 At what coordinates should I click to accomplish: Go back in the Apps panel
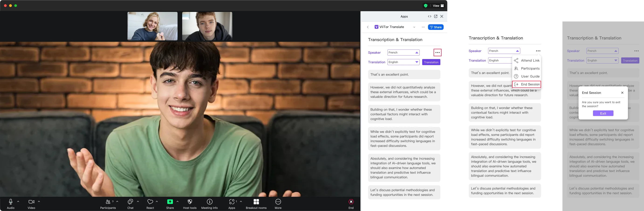point(368,27)
